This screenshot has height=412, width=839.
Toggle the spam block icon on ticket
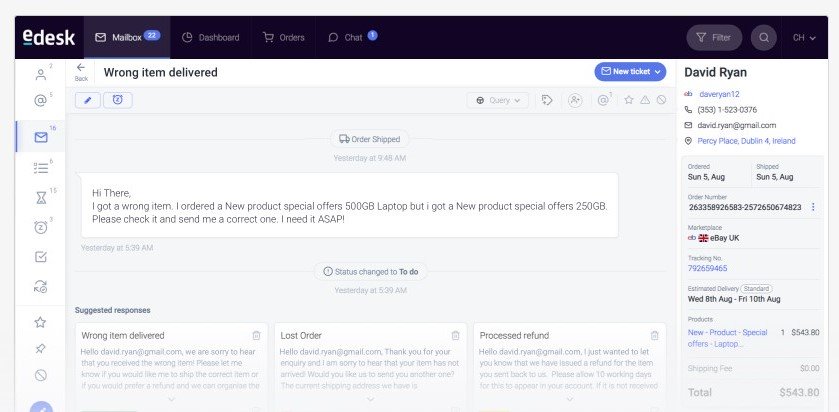[661, 100]
